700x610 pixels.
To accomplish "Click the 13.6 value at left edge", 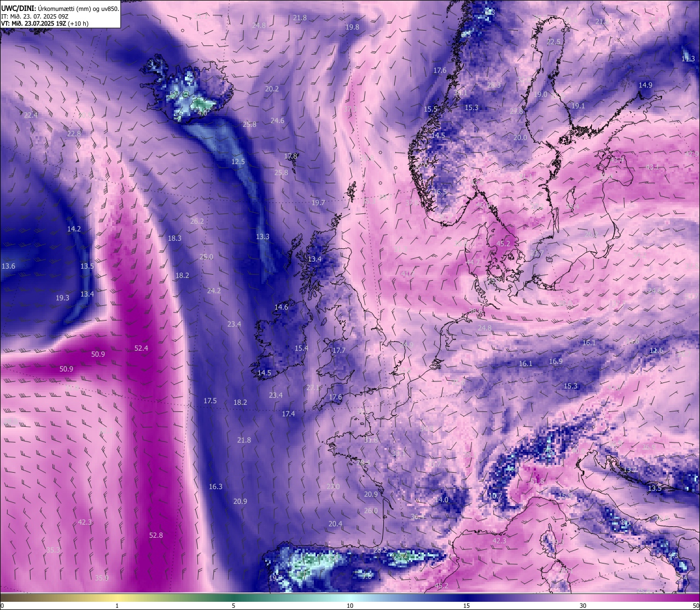I will (8, 266).
